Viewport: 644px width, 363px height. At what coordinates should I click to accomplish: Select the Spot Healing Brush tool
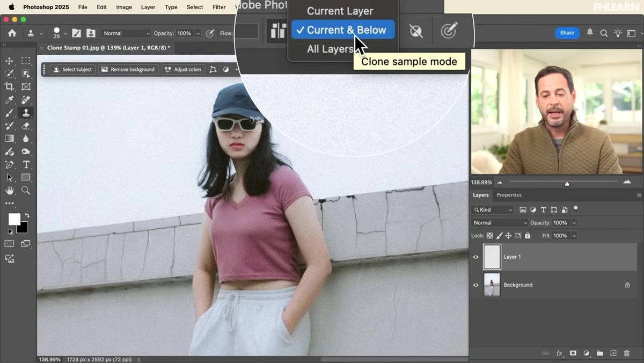coord(26,100)
